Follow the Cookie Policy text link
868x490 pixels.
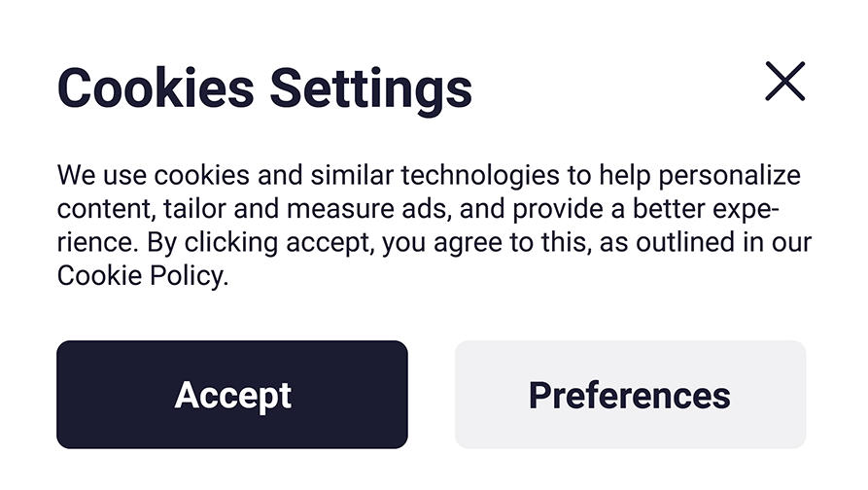(x=142, y=276)
